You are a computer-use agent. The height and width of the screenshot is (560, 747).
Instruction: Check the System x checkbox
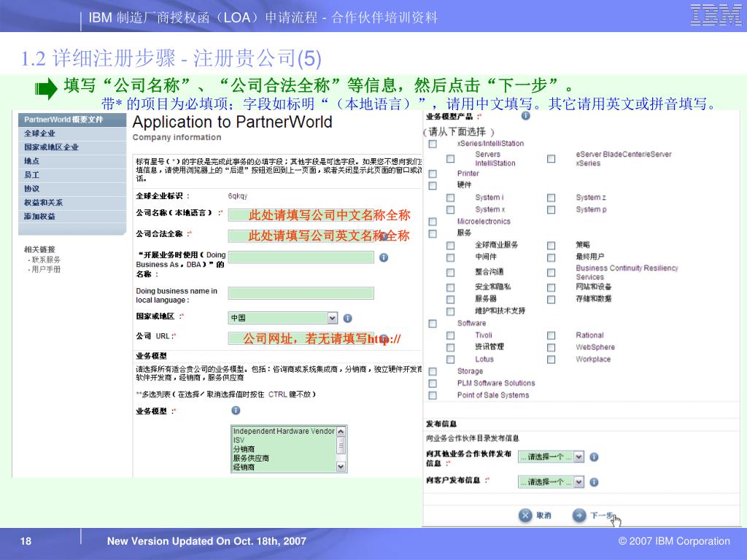point(450,209)
